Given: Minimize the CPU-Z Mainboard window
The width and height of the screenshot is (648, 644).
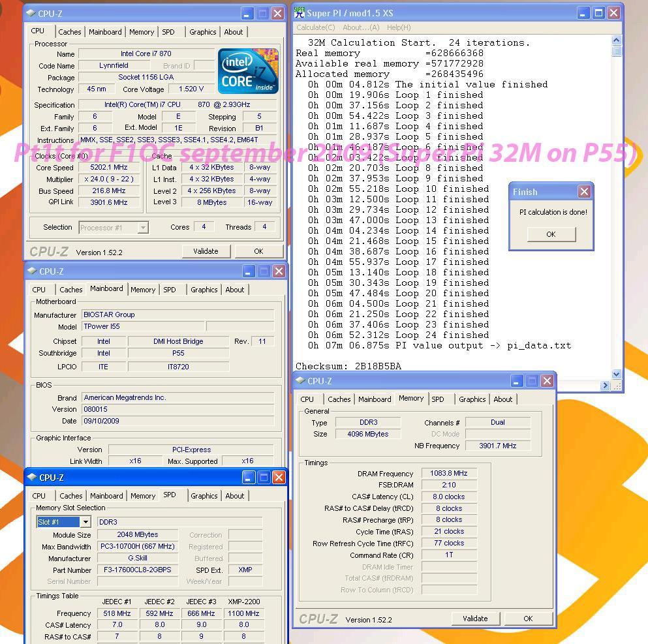Looking at the screenshot, I should point(248,271).
